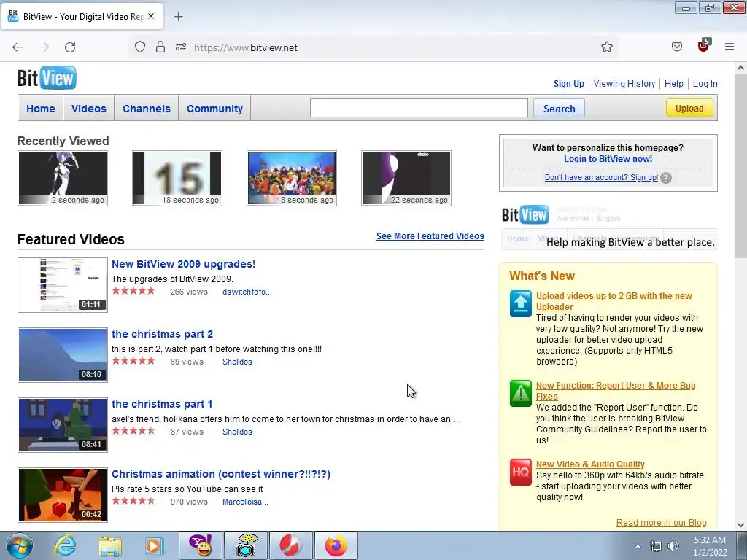Click the Search button
Screen dimensions: 747x560
560,109
